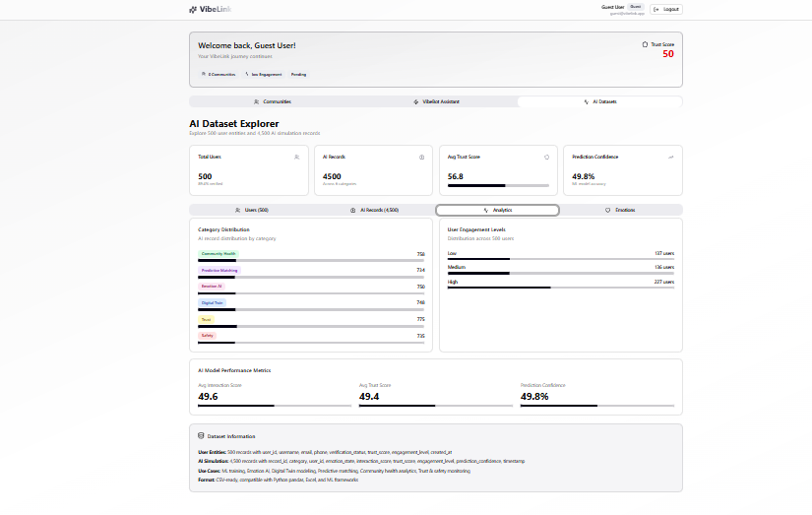The width and height of the screenshot is (812, 515).
Task: Click the logout arrow icon
Action: (656, 9)
